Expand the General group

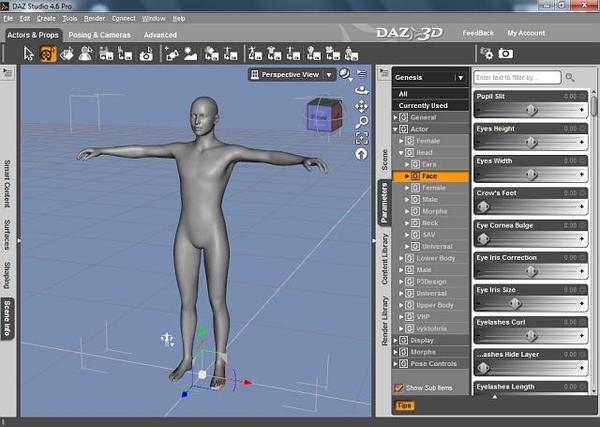tap(395, 117)
